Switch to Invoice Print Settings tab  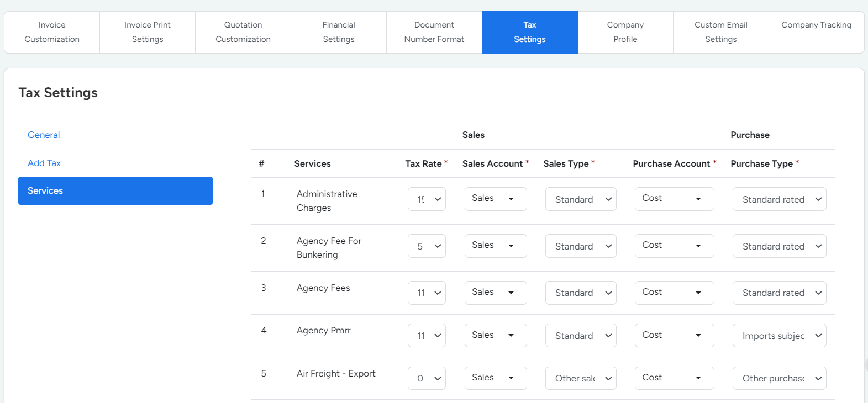click(148, 32)
